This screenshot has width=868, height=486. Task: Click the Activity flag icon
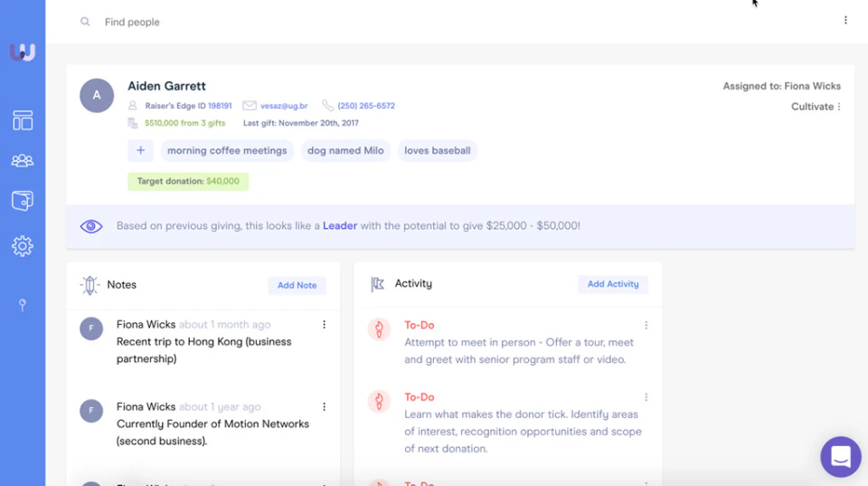point(378,284)
